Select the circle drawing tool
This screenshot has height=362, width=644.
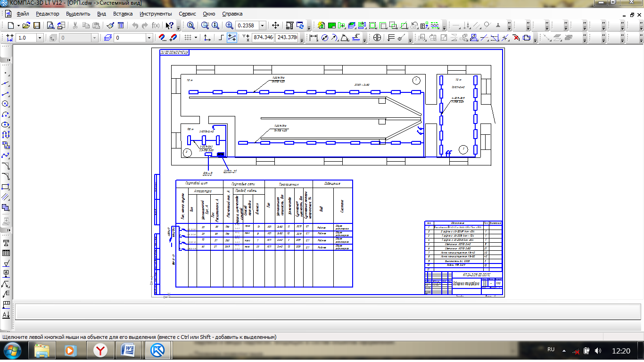click(x=6, y=103)
